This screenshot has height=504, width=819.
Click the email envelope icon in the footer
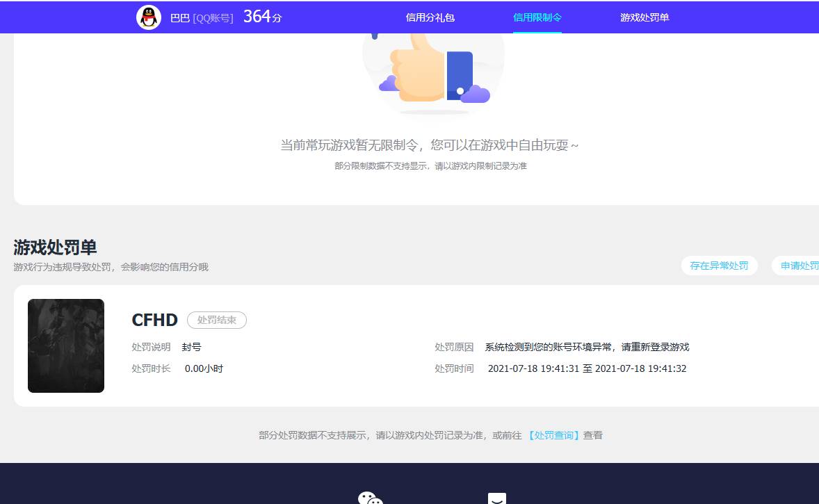tap(496, 498)
